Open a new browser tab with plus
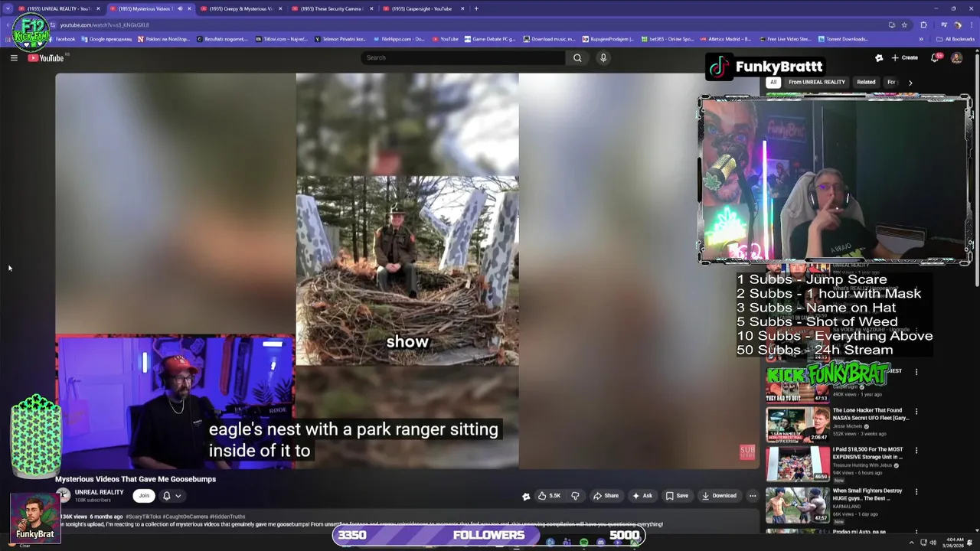The width and height of the screenshot is (980, 551). (476, 8)
